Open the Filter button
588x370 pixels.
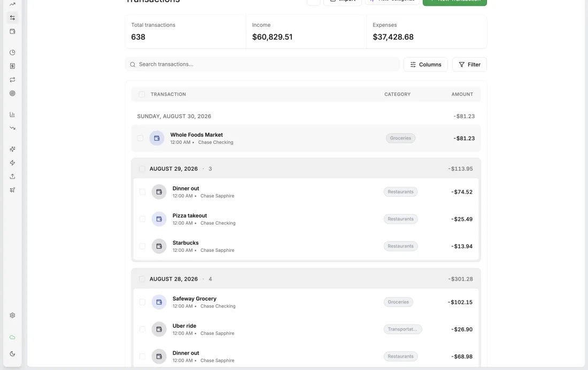point(469,65)
